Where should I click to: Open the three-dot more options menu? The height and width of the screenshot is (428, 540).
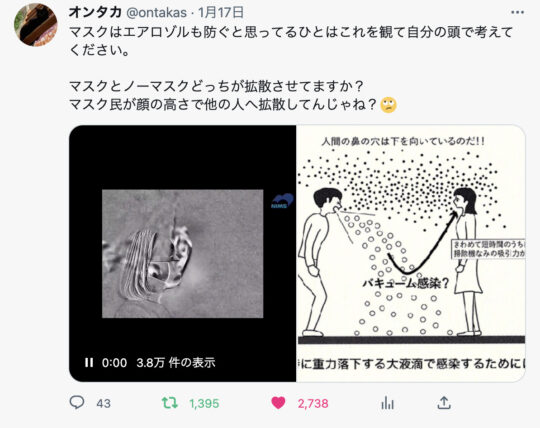[x=517, y=12]
